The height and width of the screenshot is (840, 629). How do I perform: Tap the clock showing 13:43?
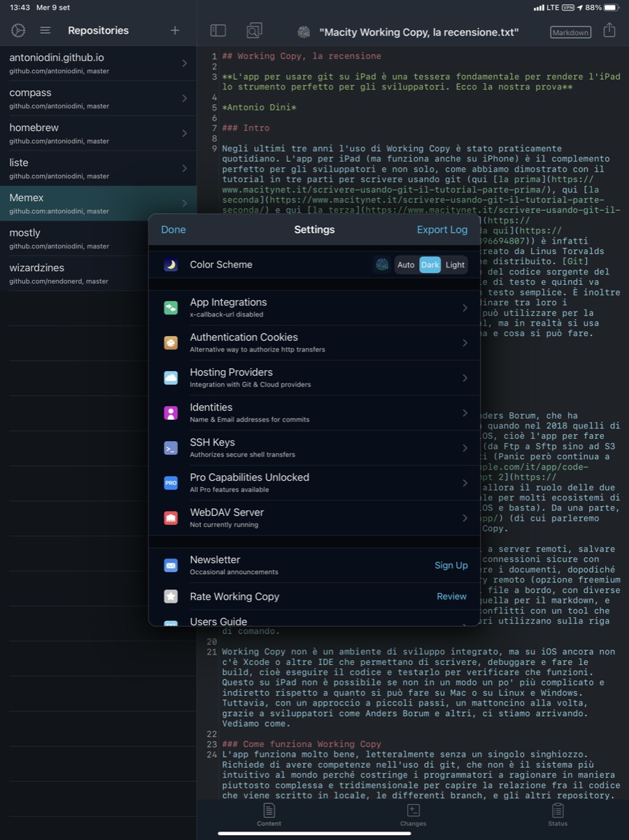click(20, 7)
